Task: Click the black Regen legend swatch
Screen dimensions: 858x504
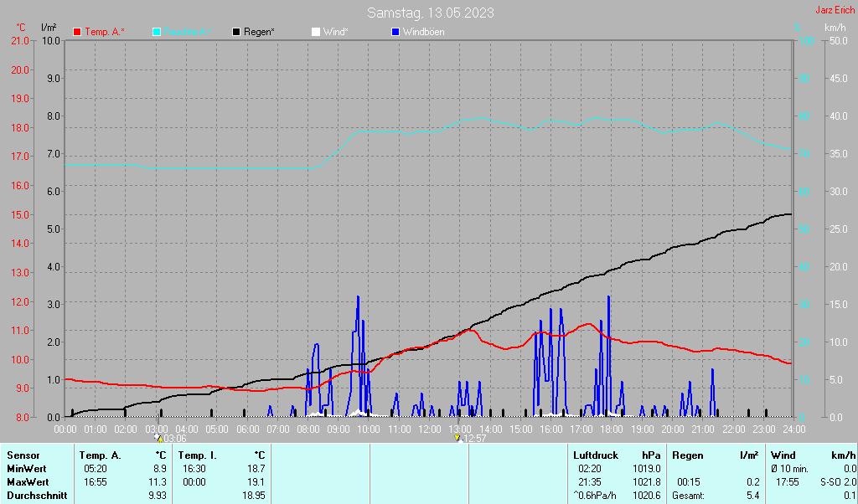Action: (236, 33)
